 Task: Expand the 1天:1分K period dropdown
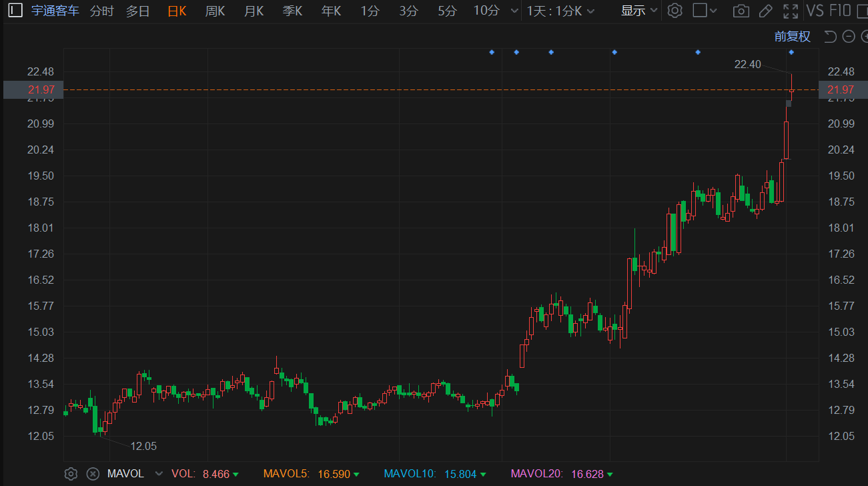[x=560, y=11]
